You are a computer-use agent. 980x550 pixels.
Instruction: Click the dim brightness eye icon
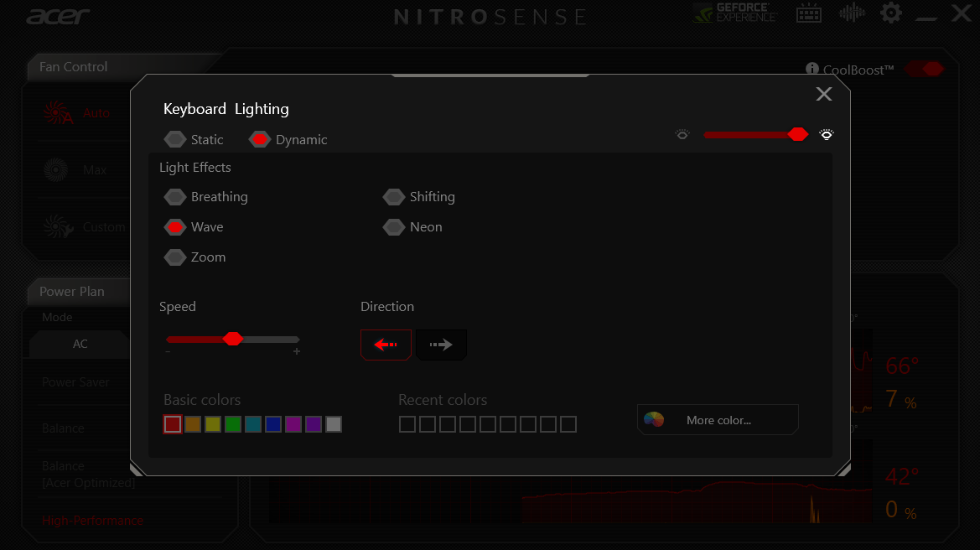pos(682,135)
